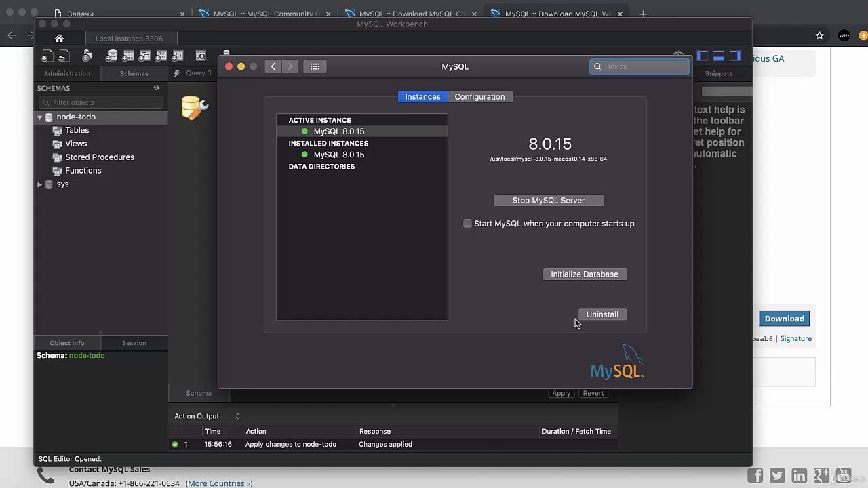The width and height of the screenshot is (868, 488).
Task: Select the Schemas sidebar tab
Action: [134, 73]
